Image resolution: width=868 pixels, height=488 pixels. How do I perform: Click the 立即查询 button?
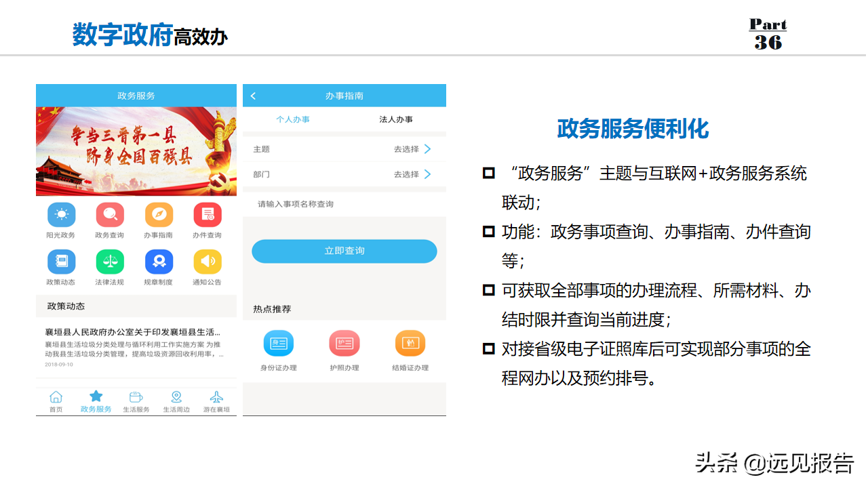[x=344, y=251]
